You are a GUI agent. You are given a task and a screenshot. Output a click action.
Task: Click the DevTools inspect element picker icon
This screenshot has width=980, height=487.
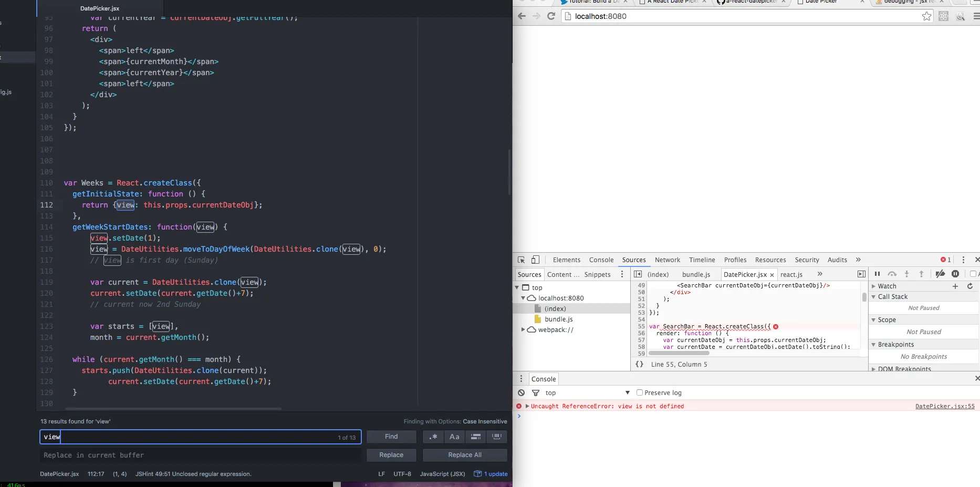[521, 260]
